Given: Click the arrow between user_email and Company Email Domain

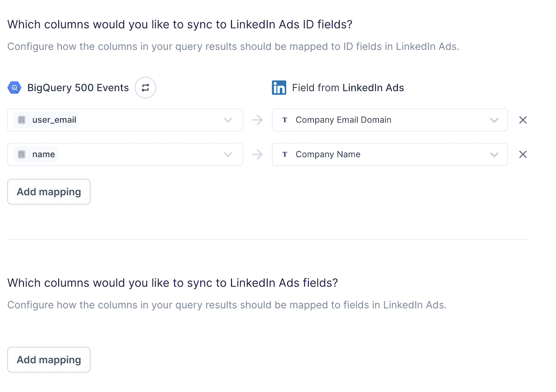Looking at the screenshot, I should 258,120.
